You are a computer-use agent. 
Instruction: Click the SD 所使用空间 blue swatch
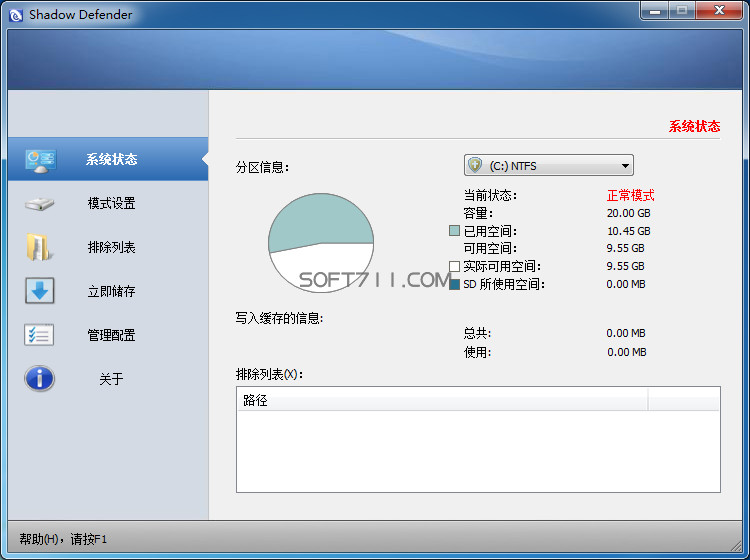[454, 285]
